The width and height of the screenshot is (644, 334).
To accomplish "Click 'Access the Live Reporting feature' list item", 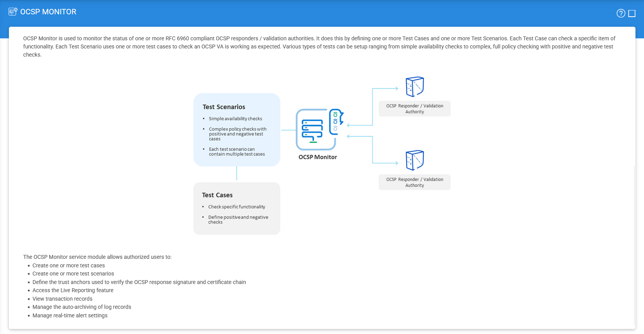I will (x=73, y=291).
